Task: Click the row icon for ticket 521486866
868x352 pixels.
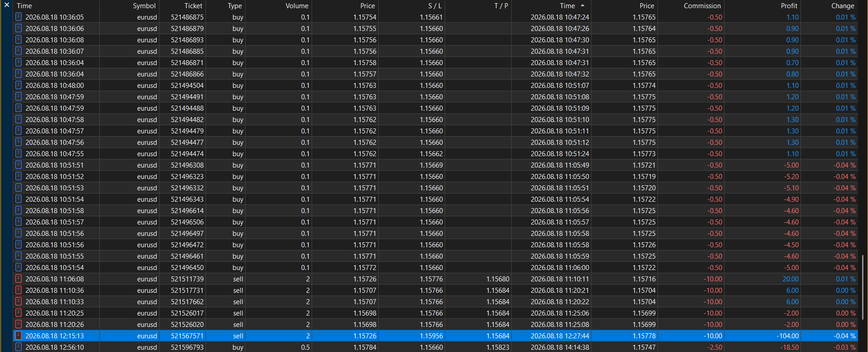Action: [x=19, y=74]
